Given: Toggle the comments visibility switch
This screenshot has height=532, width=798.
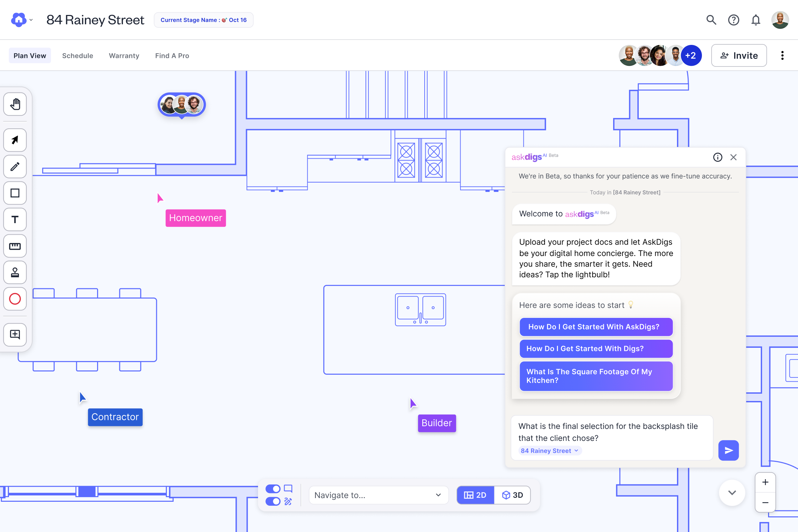Looking at the screenshot, I should (273, 488).
